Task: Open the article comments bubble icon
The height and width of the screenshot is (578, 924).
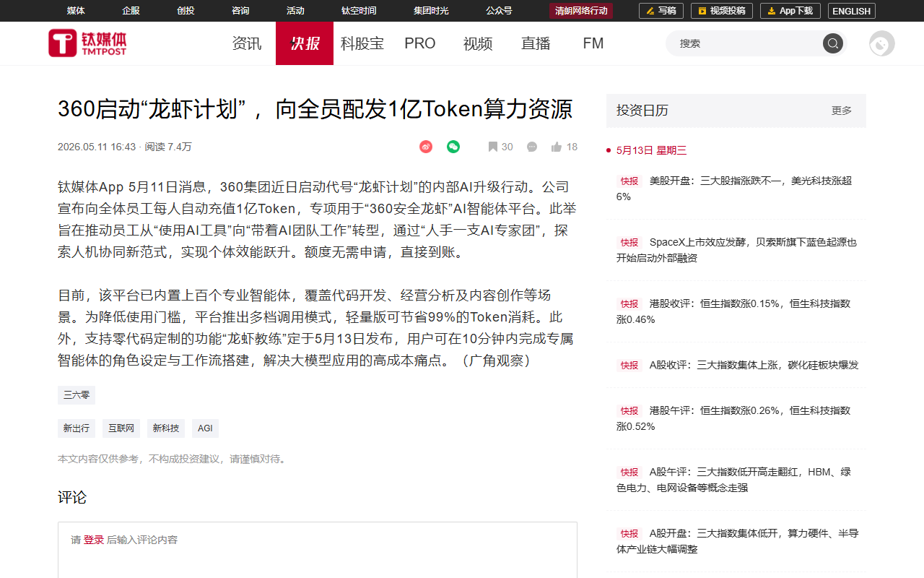Action: click(532, 147)
